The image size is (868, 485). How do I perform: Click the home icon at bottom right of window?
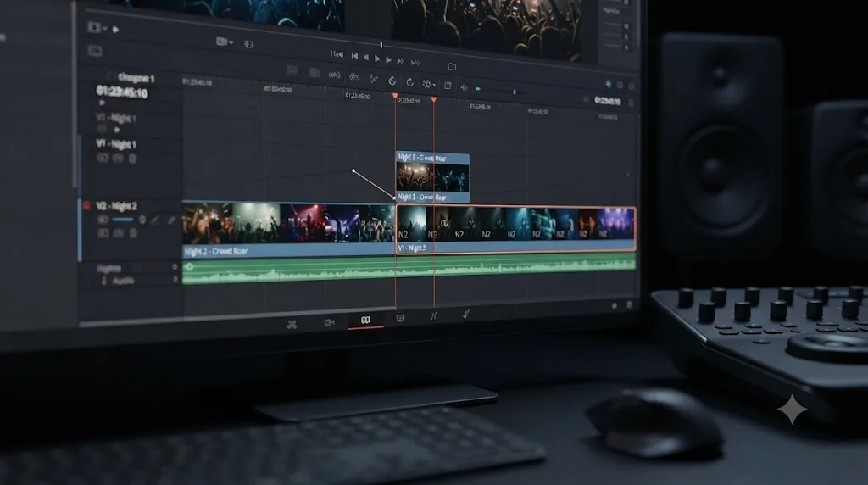click(615, 305)
